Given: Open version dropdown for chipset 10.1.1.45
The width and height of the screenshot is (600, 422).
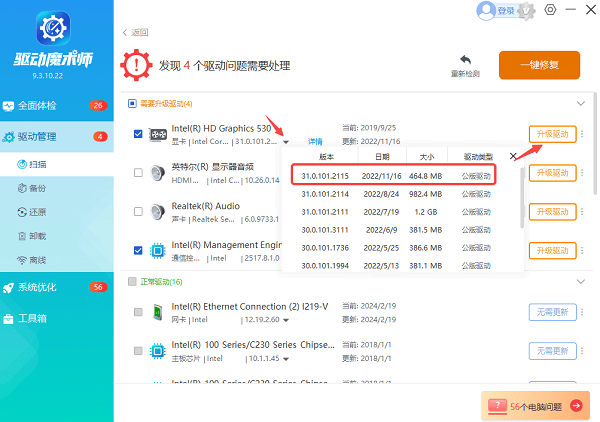Looking at the screenshot, I should coord(286,359).
